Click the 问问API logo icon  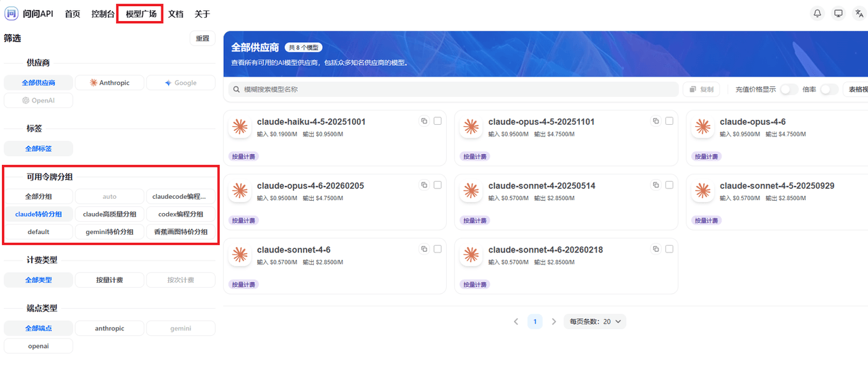pos(12,14)
